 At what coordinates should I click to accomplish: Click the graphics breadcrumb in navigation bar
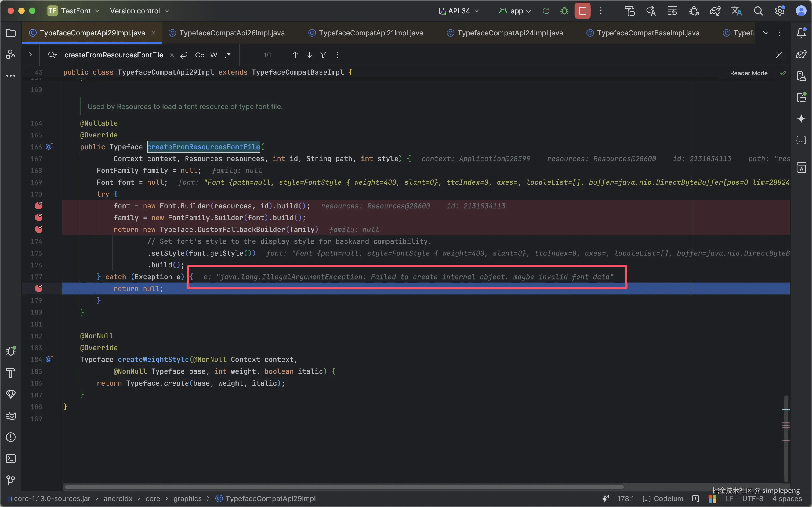(x=187, y=499)
